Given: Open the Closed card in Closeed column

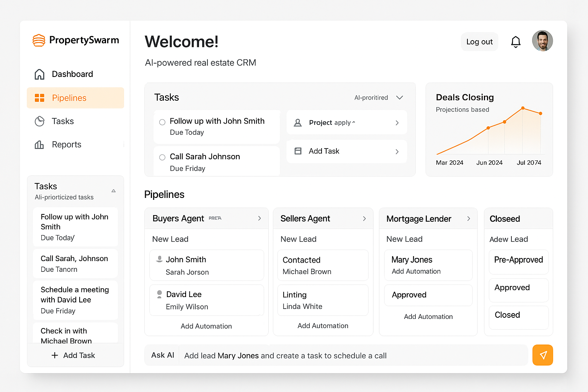Looking at the screenshot, I should pos(519,317).
